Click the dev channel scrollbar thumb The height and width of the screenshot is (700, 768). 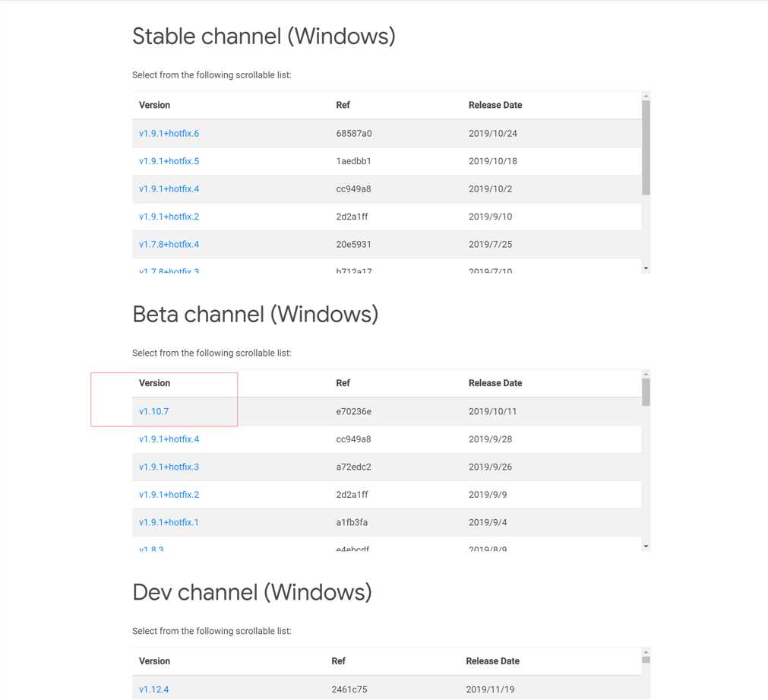click(x=646, y=660)
